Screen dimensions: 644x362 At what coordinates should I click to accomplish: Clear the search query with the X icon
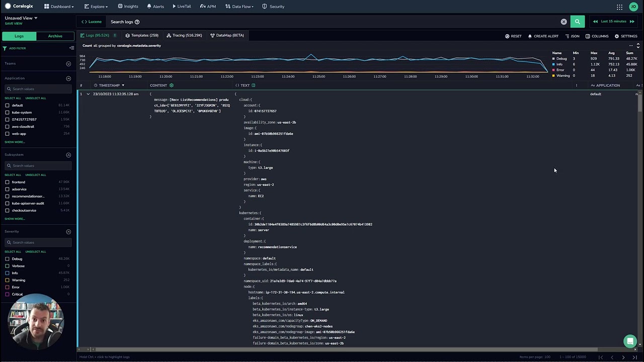click(x=563, y=22)
